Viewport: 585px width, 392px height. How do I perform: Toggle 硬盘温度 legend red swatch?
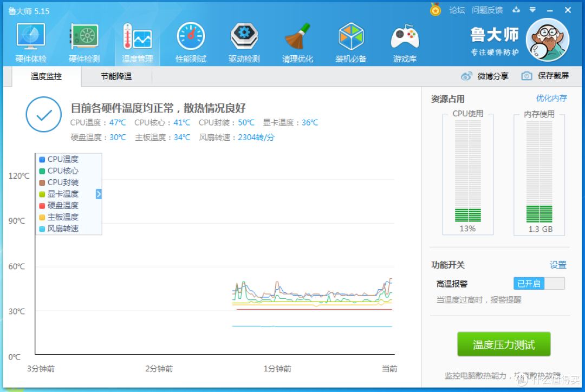pos(42,206)
